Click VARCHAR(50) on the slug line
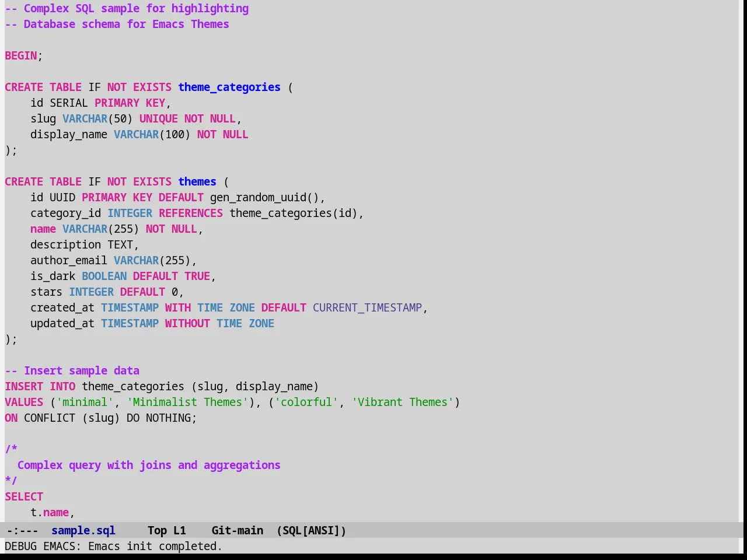 (x=97, y=118)
